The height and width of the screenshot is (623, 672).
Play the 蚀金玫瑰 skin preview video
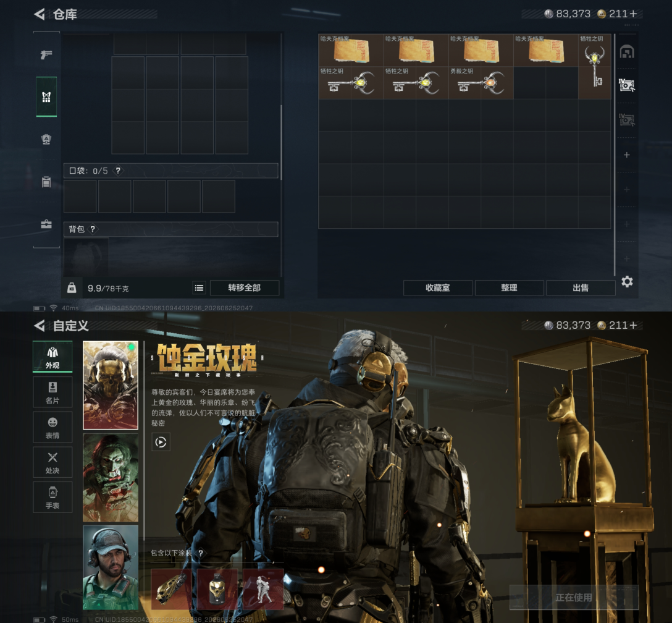(161, 442)
